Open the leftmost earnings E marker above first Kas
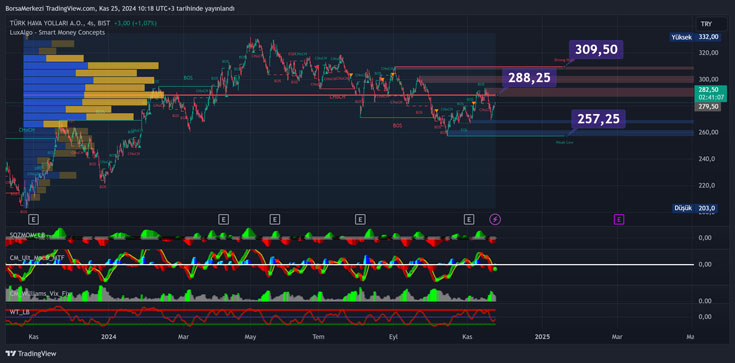Viewport: 735px width, 363px height. (33, 219)
